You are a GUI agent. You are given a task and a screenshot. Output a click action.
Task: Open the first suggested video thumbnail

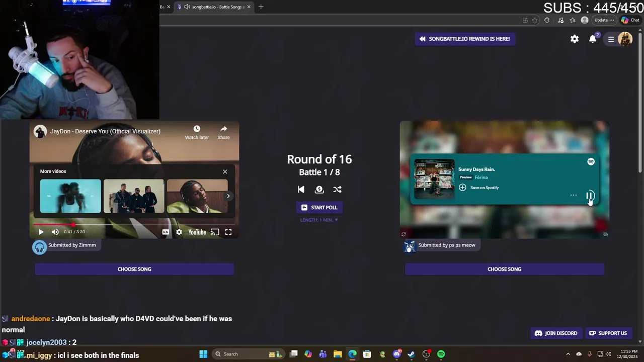(x=70, y=196)
